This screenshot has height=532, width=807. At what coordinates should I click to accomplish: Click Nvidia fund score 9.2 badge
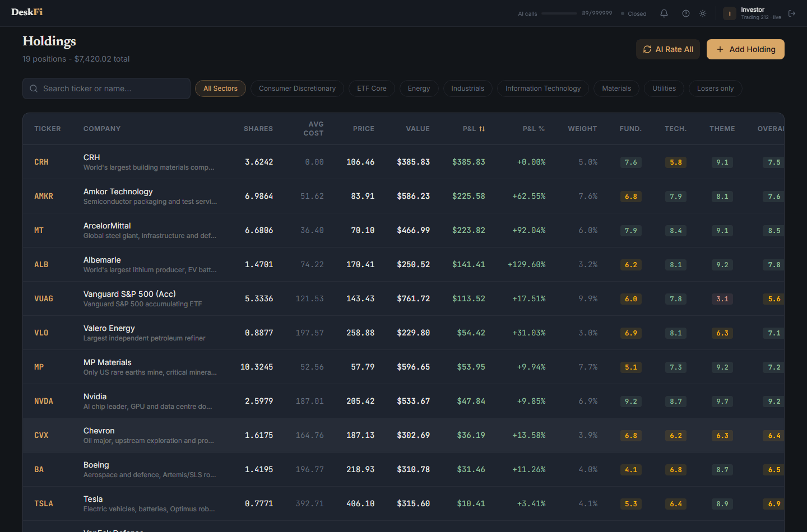pyautogui.click(x=631, y=402)
